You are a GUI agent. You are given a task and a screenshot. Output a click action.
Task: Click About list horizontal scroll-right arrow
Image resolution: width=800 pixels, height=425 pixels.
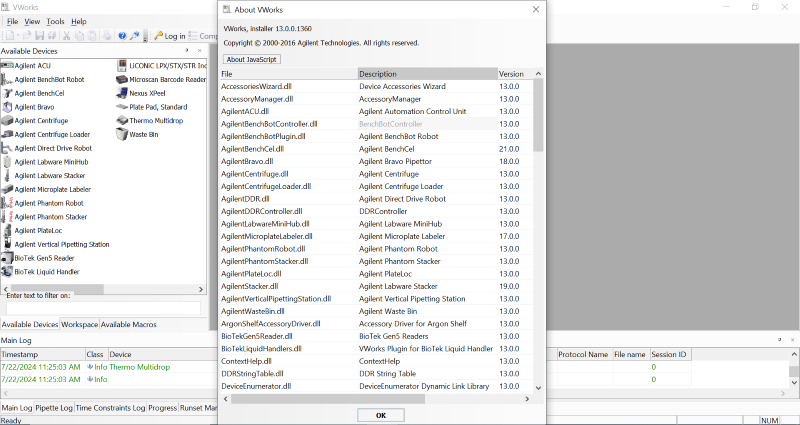(528, 398)
